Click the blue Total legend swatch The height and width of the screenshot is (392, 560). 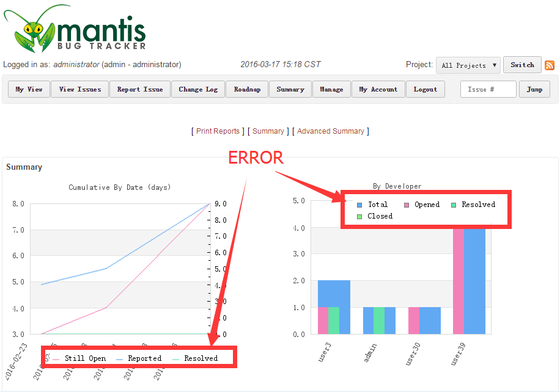coord(359,205)
